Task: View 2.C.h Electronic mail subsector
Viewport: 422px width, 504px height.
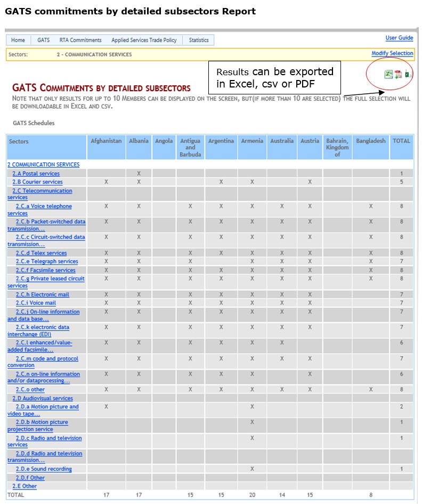Action: 43,294
